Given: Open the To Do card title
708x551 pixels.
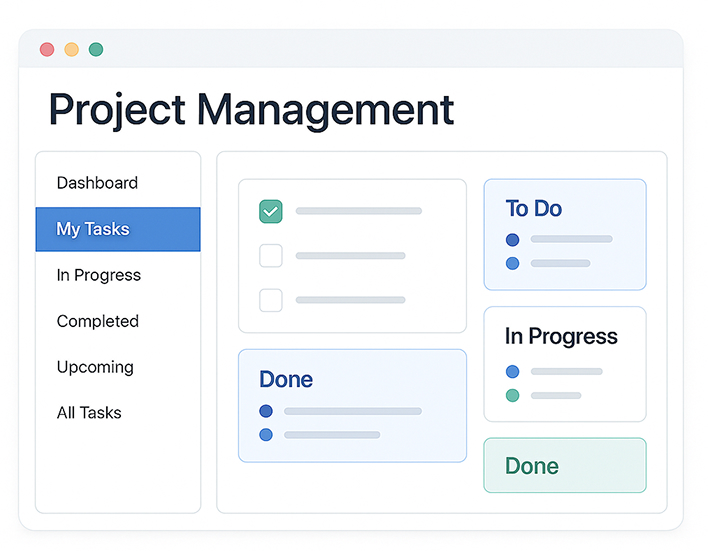Looking at the screenshot, I should [x=534, y=209].
